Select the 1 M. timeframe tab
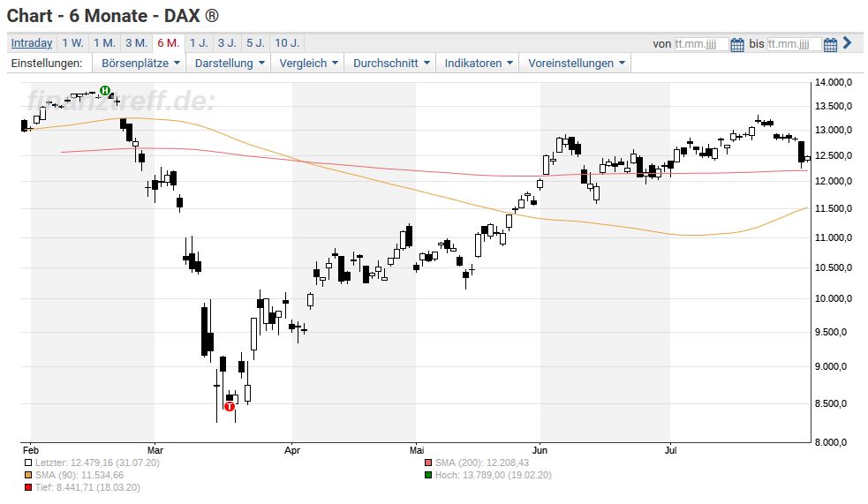868x504 pixels. 104,43
